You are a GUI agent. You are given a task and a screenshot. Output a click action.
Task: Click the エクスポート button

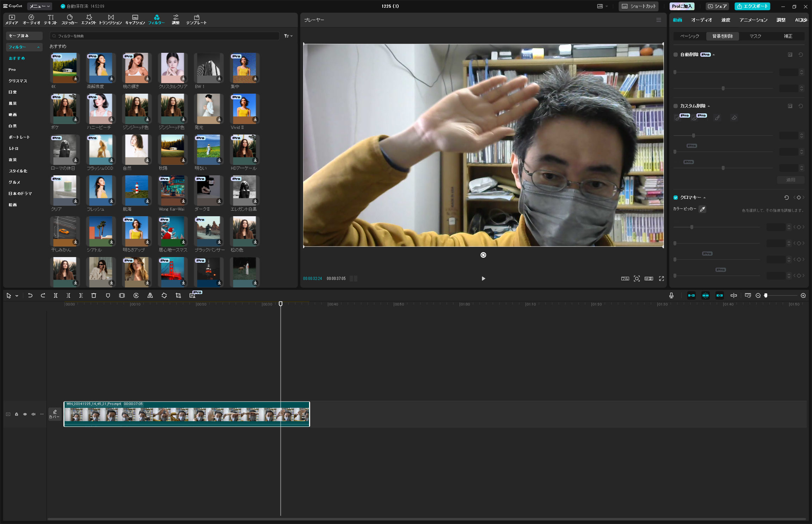752,6
